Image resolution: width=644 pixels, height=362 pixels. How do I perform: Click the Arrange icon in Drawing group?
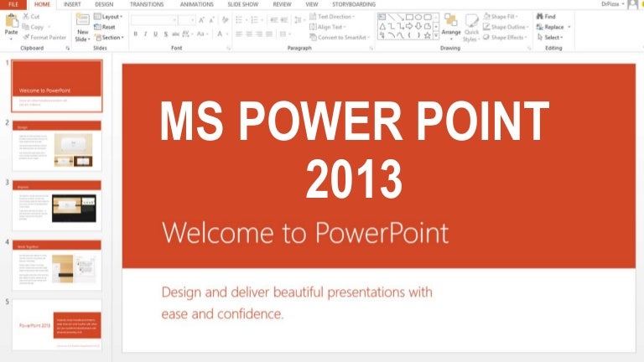pyautogui.click(x=451, y=23)
